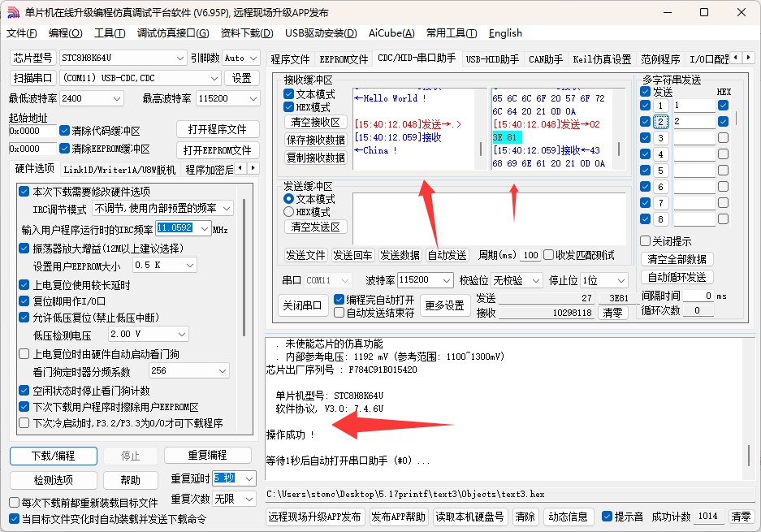
Task: Enable 自动发送结束符 checkbox
Action: click(339, 313)
